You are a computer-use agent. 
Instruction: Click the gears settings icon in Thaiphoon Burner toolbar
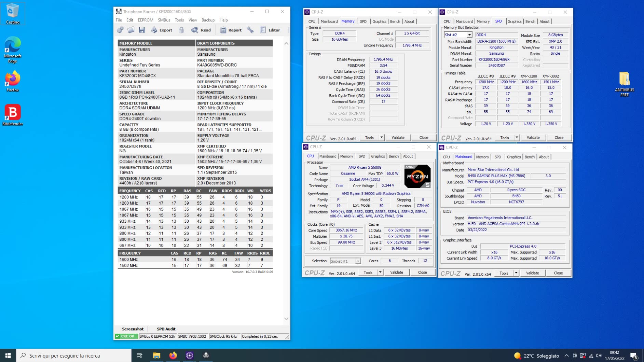120,30
